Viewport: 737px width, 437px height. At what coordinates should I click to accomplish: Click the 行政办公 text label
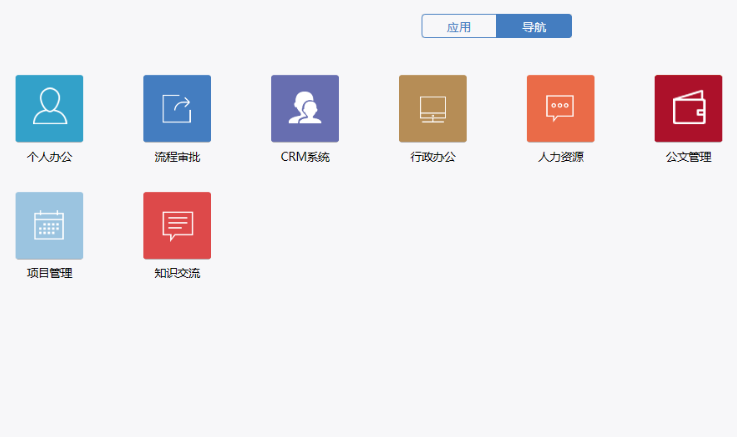click(433, 157)
